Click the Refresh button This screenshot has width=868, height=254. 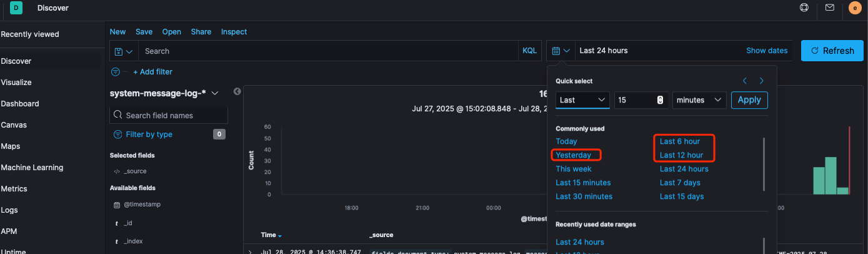tap(832, 51)
